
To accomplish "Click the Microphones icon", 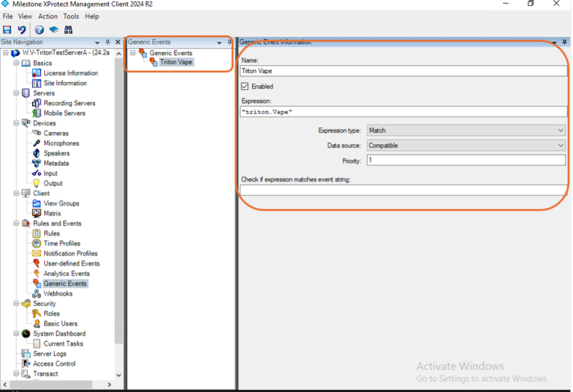I will (x=37, y=143).
